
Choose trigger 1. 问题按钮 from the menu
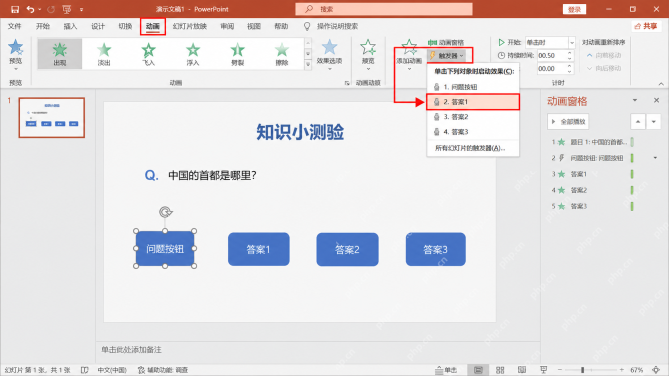coord(473,87)
